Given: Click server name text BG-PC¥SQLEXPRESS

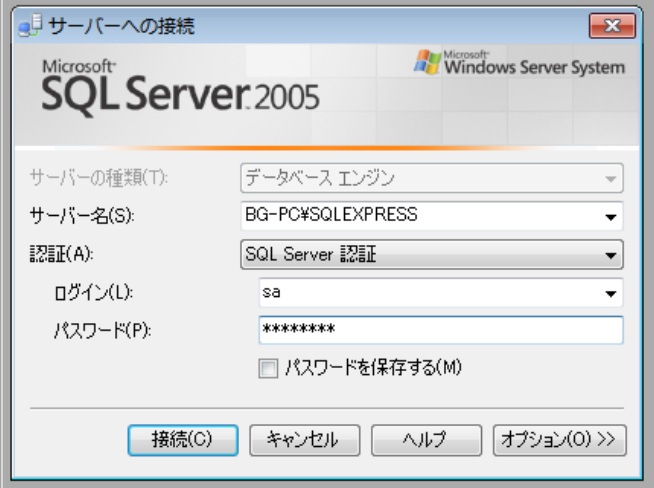Looking at the screenshot, I should (x=331, y=214).
